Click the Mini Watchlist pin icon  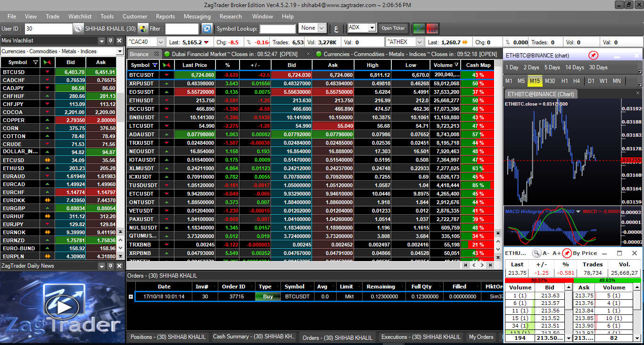(x=111, y=41)
